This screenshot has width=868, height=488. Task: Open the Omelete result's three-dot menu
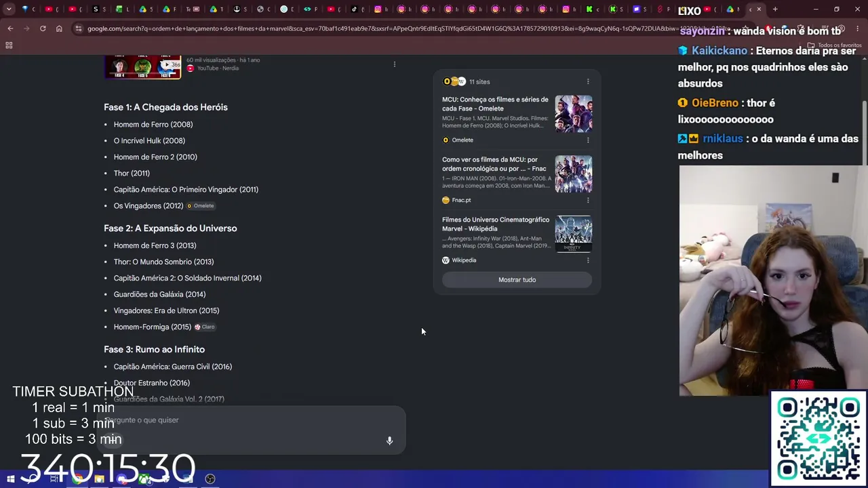(588, 140)
